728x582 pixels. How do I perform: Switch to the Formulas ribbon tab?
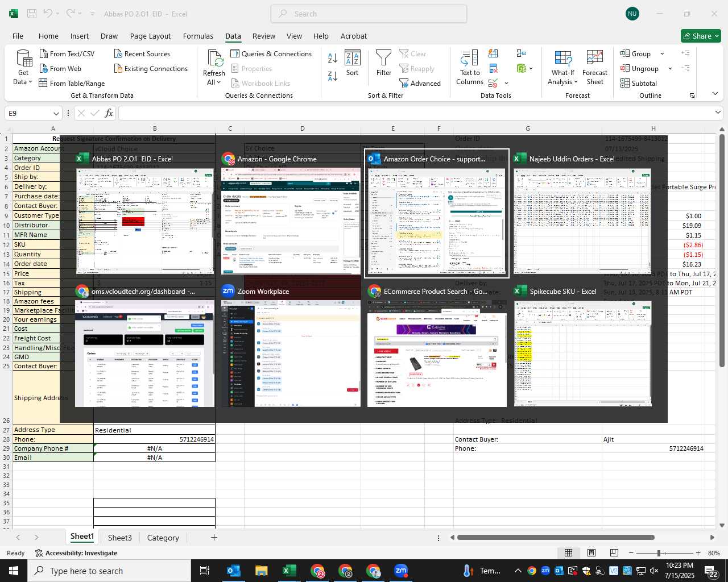[x=198, y=36]
